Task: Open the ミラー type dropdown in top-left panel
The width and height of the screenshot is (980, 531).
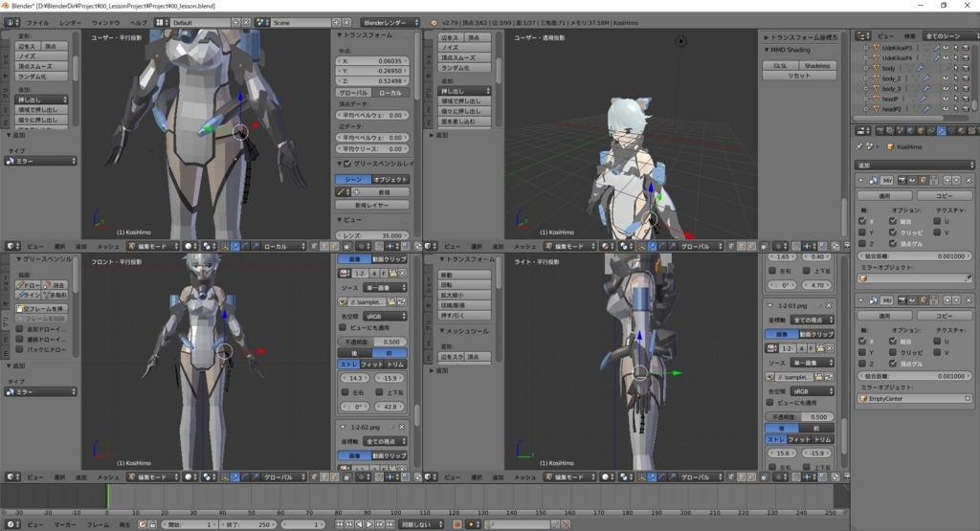Action: pos(41,161)
